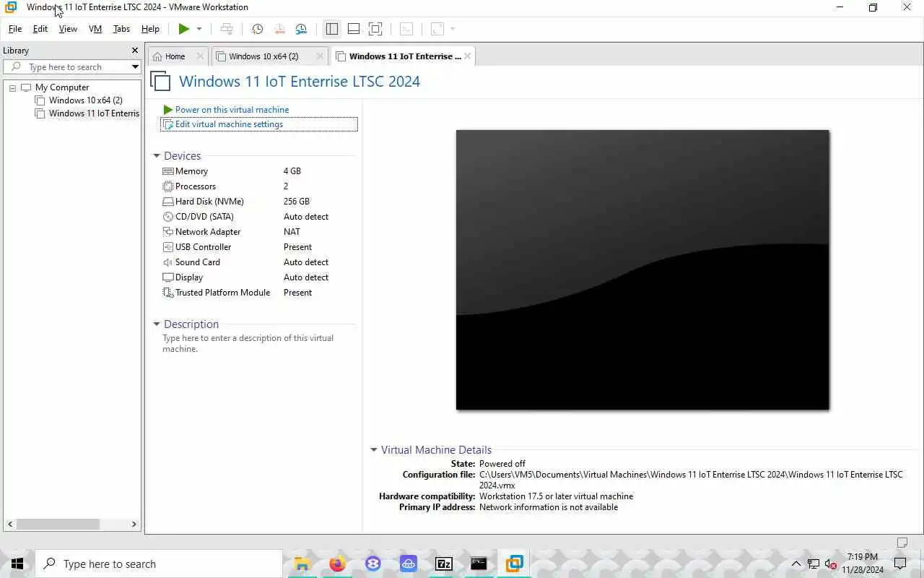Close the Library panel
The height and width of the screenshot is (578, 924).
tap(134, 51)
